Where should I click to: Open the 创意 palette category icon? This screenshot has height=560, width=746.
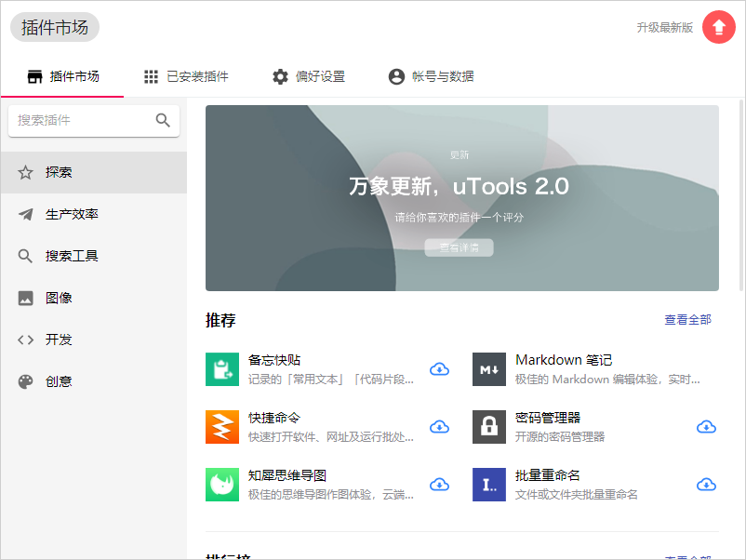pyautogui.click(x=26, y=381)
